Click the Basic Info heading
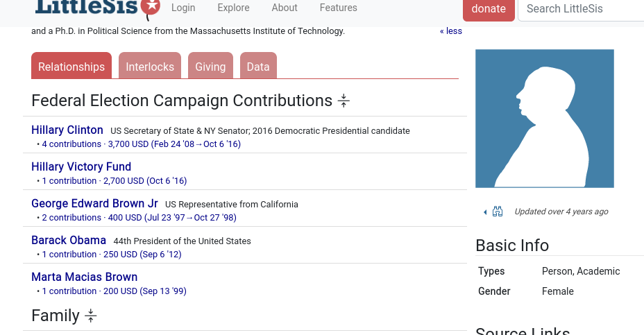This screenshot has height=335, width=644. click(x=512, y=246)
